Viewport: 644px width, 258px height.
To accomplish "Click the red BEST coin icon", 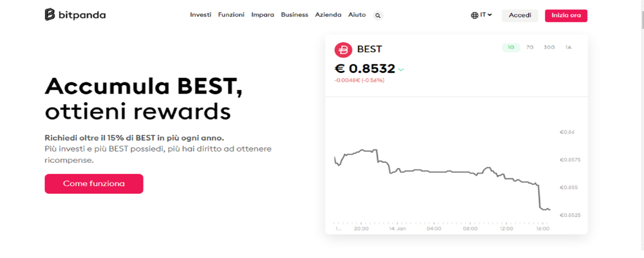I will pyautogui.click(x=343, y=50).
